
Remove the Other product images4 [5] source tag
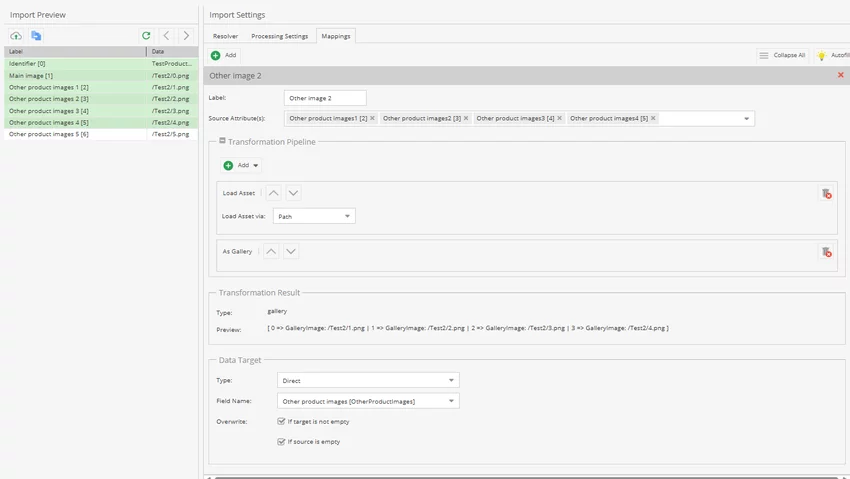[653, 118]
